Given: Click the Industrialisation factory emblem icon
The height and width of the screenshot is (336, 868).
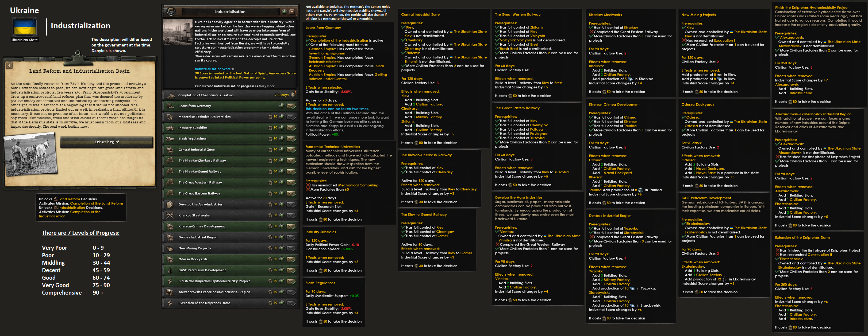Looking at the screenshot, I should point(171,12).
